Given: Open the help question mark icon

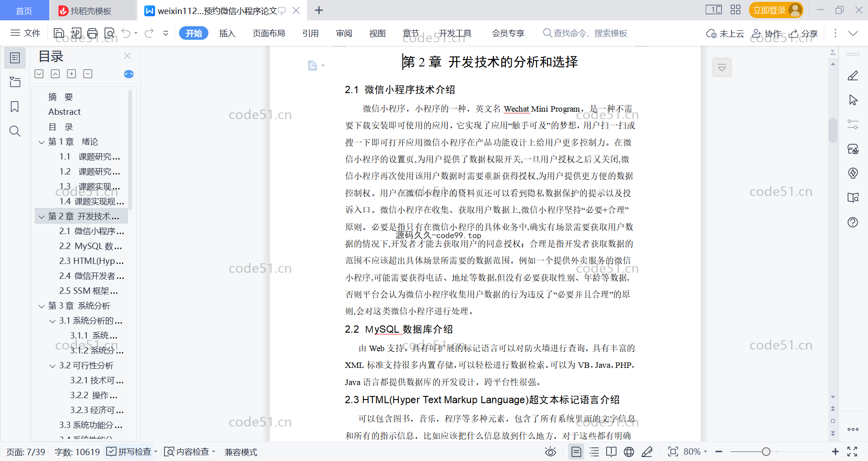Looking at the screenshot, I should click(x=853, y=222).
